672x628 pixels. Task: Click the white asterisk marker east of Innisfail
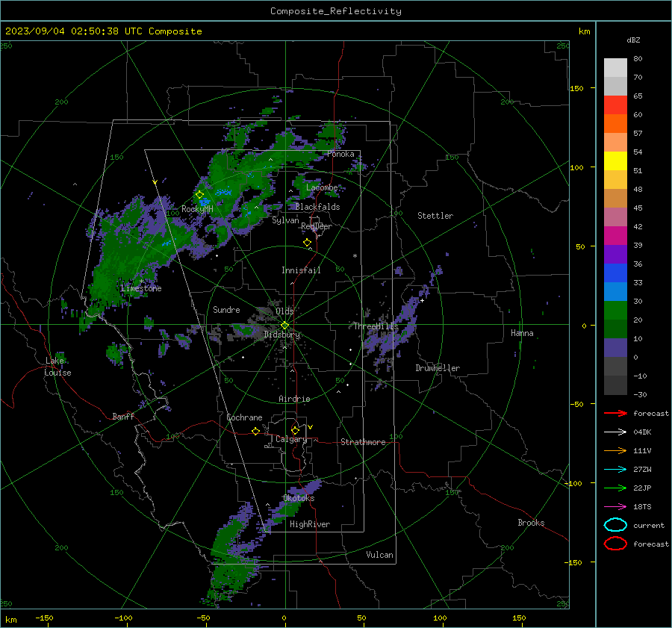(355, 256)
